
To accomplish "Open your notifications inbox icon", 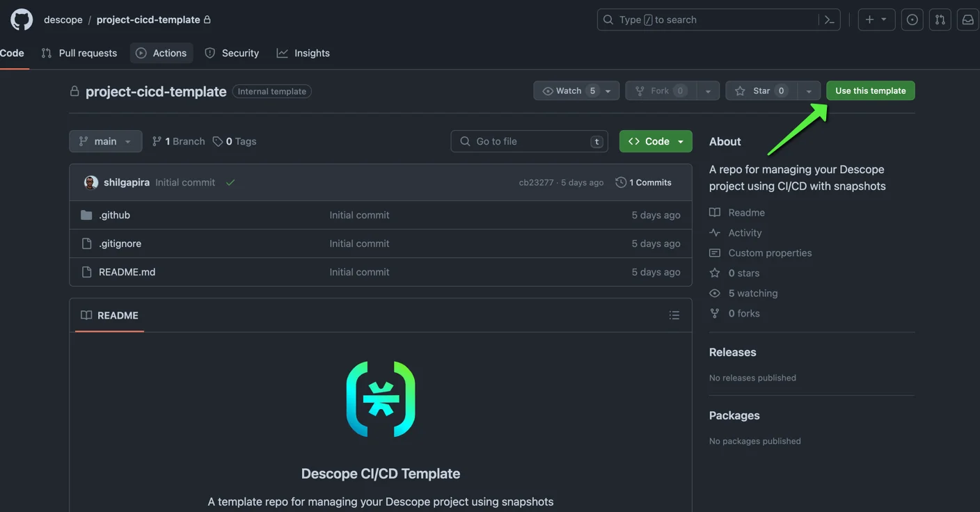I will (x=967, y=19).
